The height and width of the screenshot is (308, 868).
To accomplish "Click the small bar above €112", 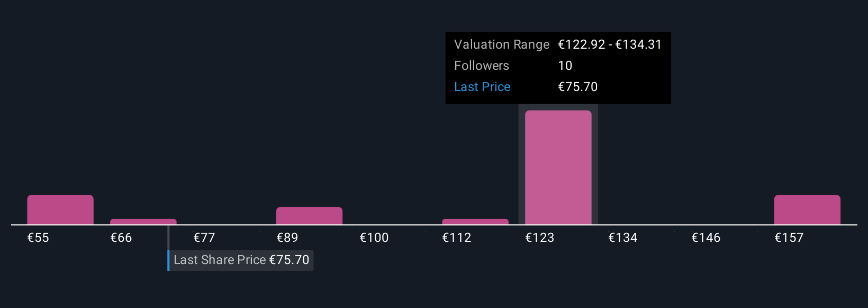I will [475, 222].
